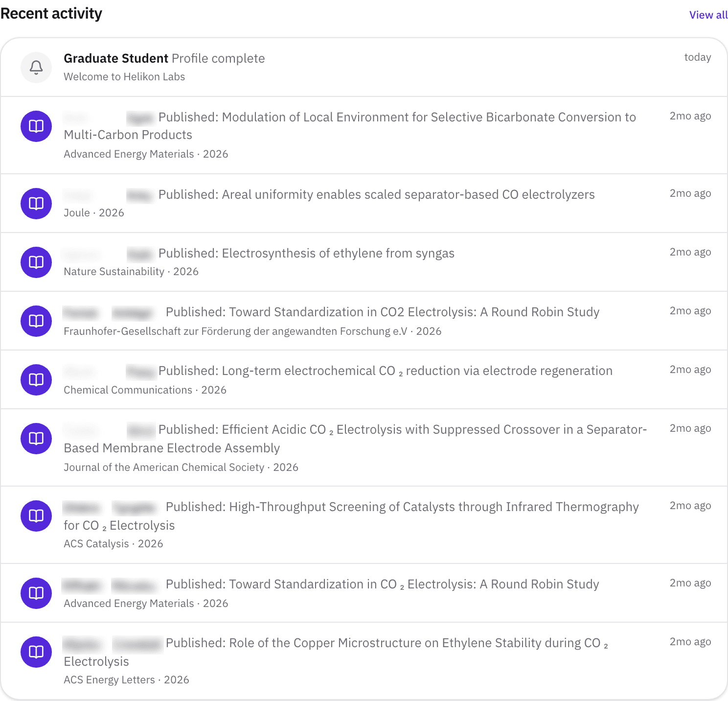Click Advanced Energy Materials · 2026 under the Modulation entry
The image size is (728, 701).
coord(146,154)
